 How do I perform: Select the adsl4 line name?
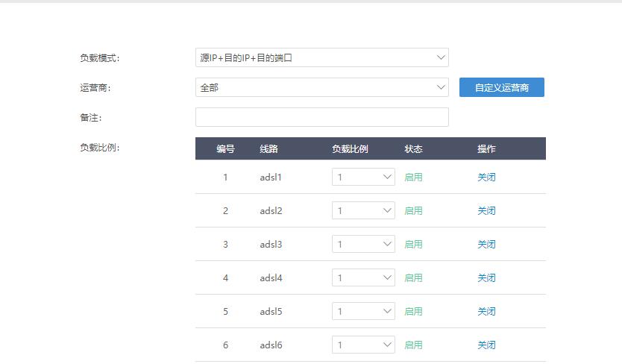pyautogui.click(x=271, y=278)
